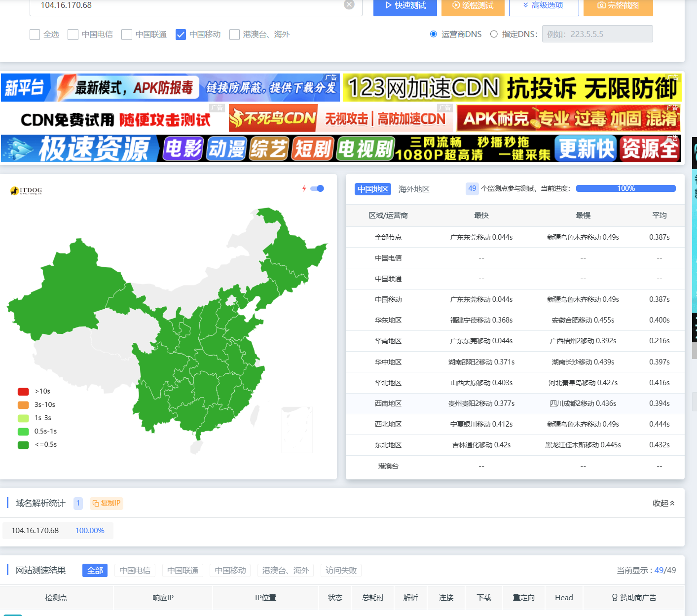Switch to the 中国地区 tab

click(x=373, y=189)
